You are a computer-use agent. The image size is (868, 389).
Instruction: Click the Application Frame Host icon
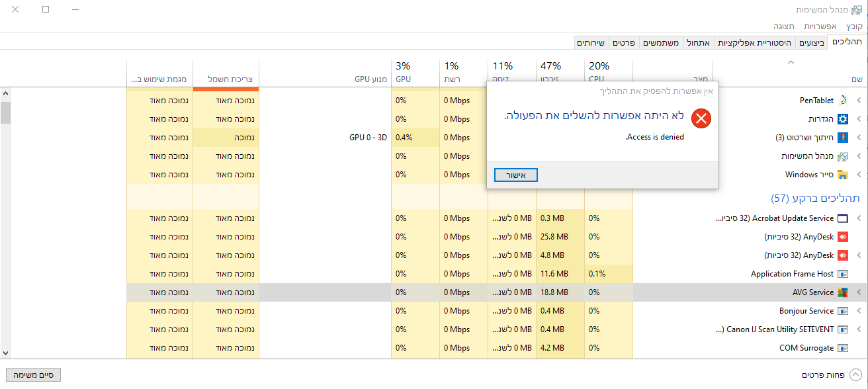(842, 274)
